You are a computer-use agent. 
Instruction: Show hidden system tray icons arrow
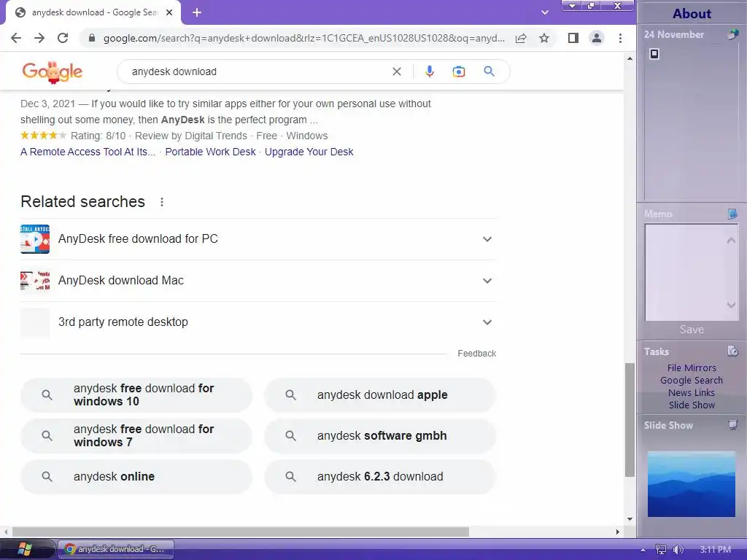tap(643, 550)
